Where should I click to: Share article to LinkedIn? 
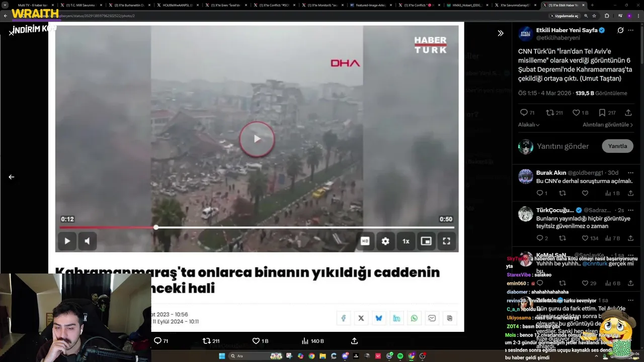click(x=396, y=318)
